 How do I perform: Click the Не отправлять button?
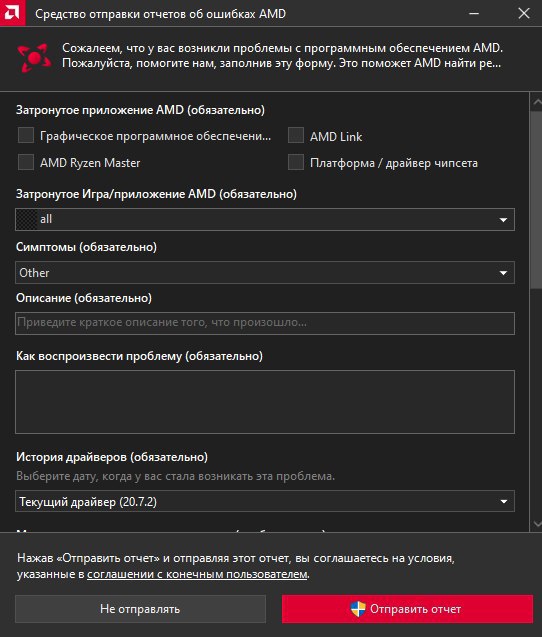141,609
